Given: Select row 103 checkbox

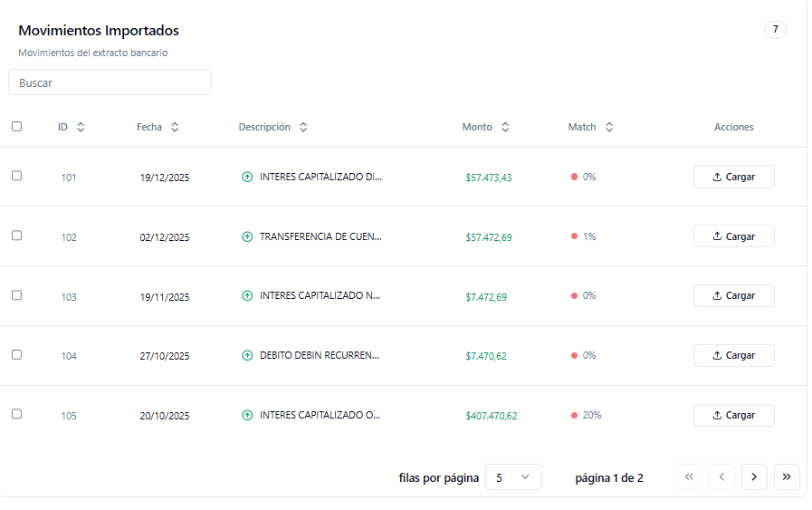Looking at the screenshot, I should tap(16, 295).
